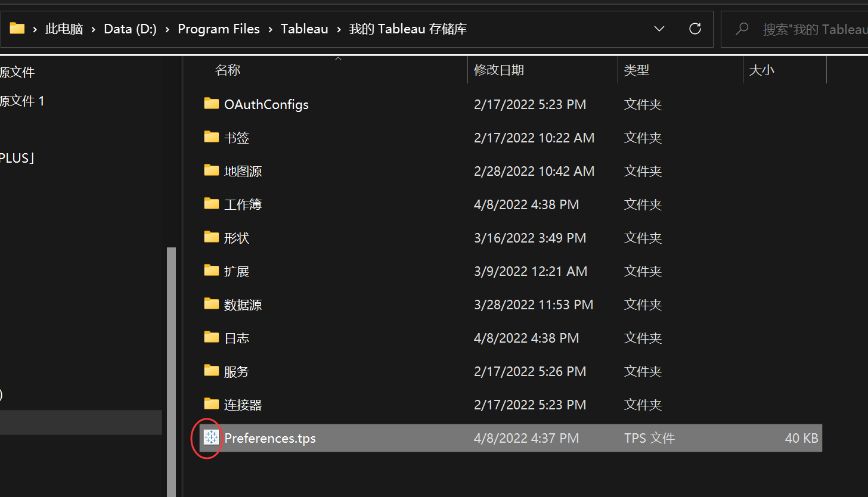Click the TPS 文件 type cell

coord(649,438)
